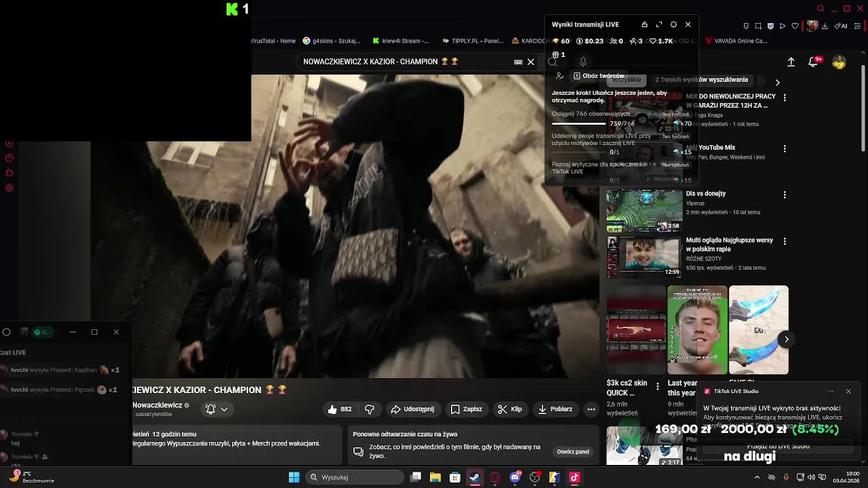
Task: Click the lock icon in LIVE results overlay
Action: pos(644,24)
